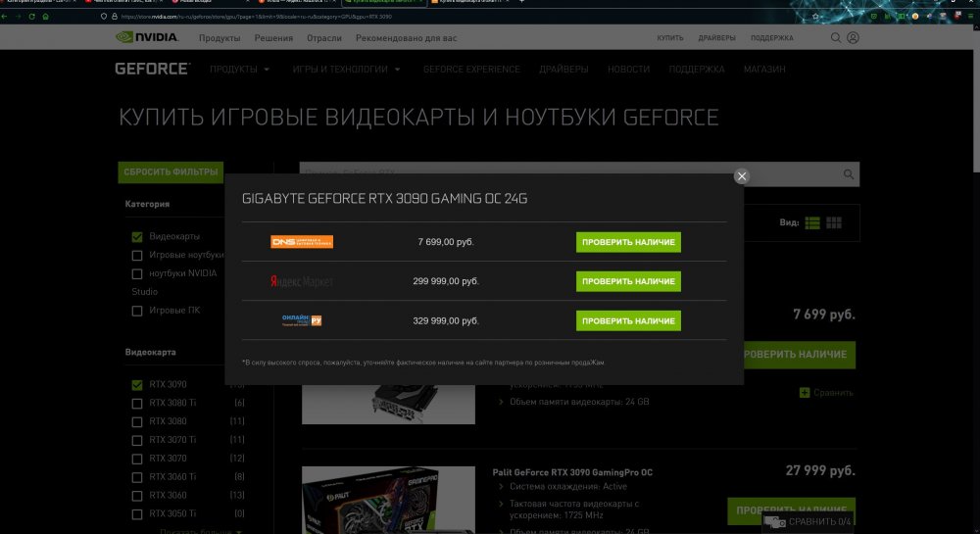This screenshot has width=980, height=534.
Task: Select popup title GIGABYTE GEFORCE RTX 3090
Action: (384, 199)
